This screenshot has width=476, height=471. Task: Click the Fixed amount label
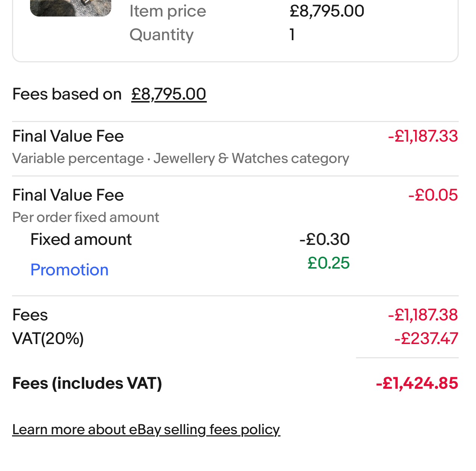pyautogui.click(x=81, y=239)
